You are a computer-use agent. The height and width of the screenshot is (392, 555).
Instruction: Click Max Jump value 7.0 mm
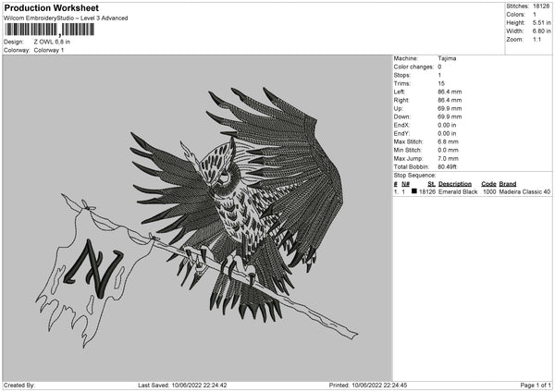pyautogui.click(x=448, y=159)
